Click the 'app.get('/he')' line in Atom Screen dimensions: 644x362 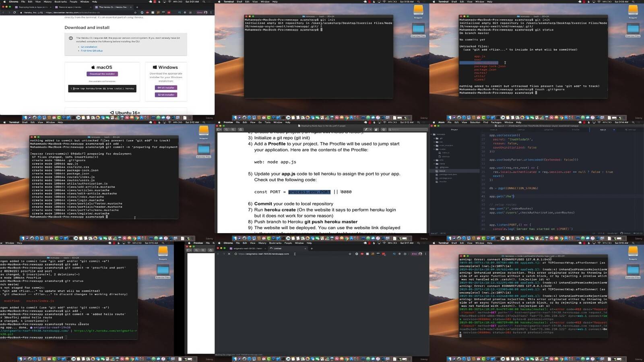pos(502,196)
